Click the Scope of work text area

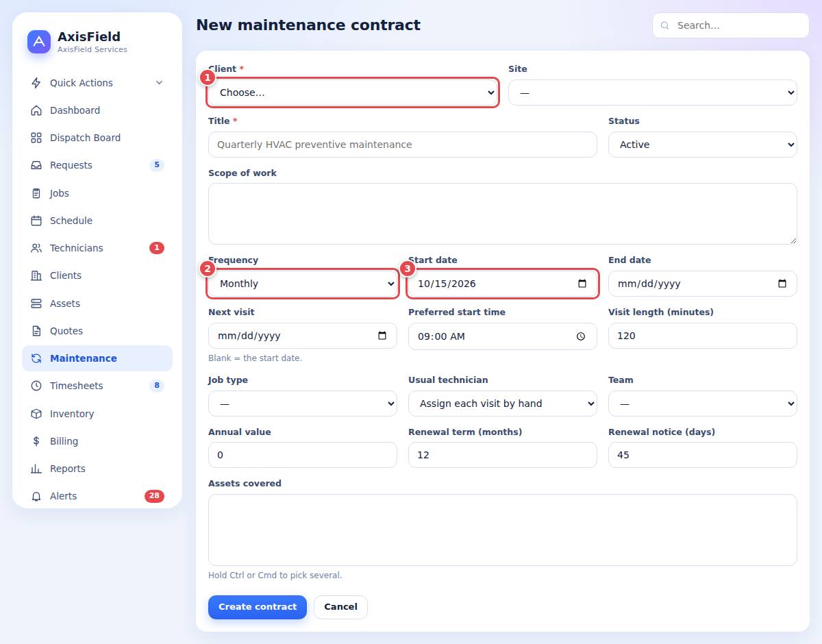(503, 214)
